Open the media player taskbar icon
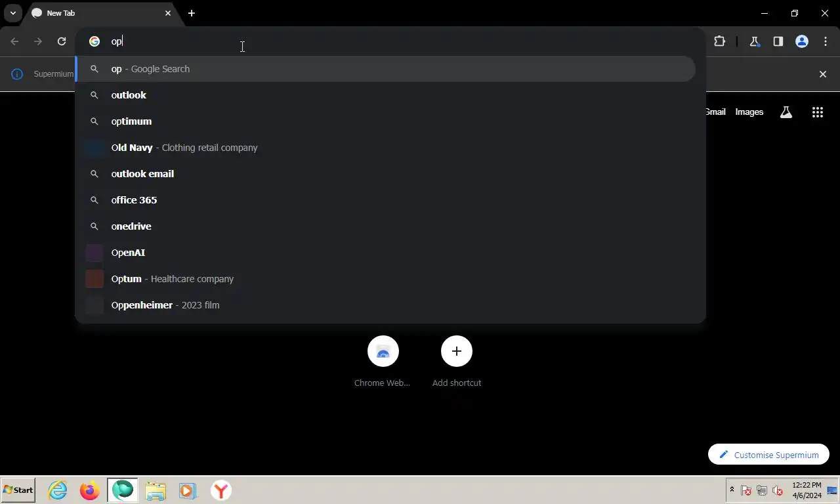This screenshot has width=840, height=504. 187,490
